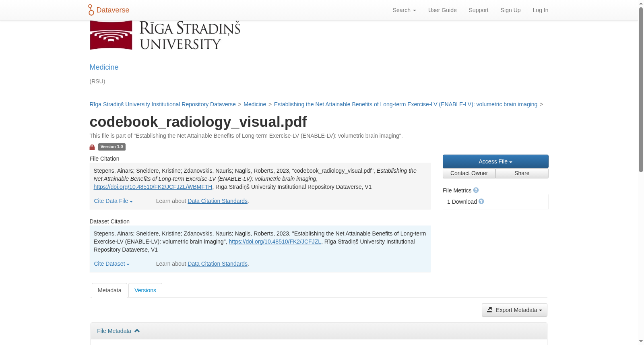Open the Support menu item

coord(479,10)
